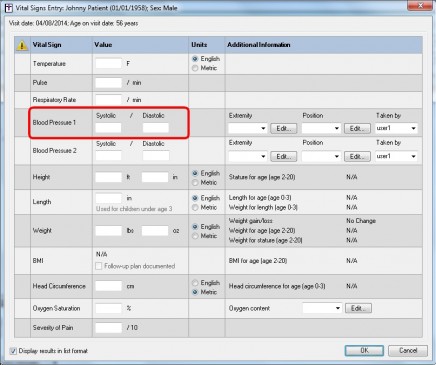Click 'Used for children under age 3' note
Viewport: 436px width, 365px height.
[134, 209]
